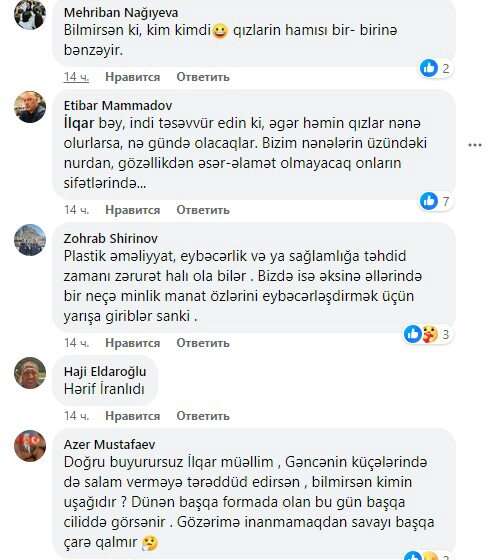Image resolution: width=494 pixels, height=560 pixels.
Task: Like Zohrab Shirinov's comment via Нравится
Action: click(x=133, y=343)
